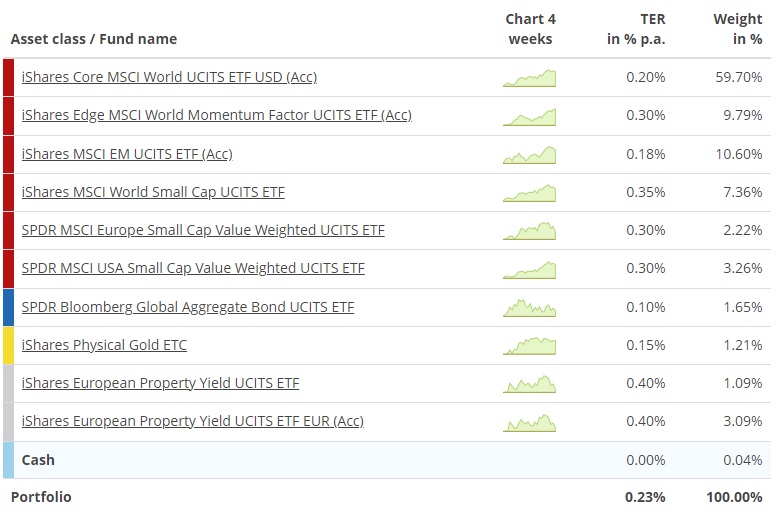Viewport: 782px width, 521px height.
Task: Click 'TER in % p.a.' column header
Action: click(x=636, y=29)
